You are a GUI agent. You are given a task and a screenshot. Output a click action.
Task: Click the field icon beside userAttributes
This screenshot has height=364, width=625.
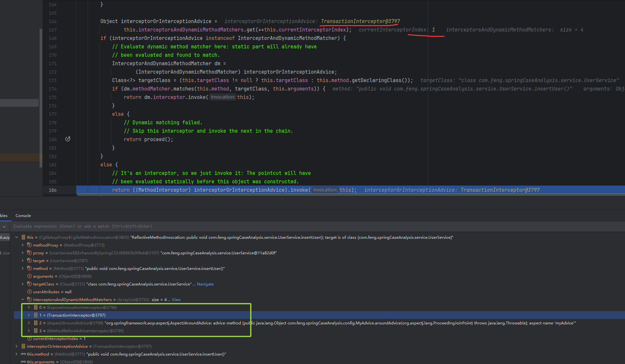pos(29,292)
